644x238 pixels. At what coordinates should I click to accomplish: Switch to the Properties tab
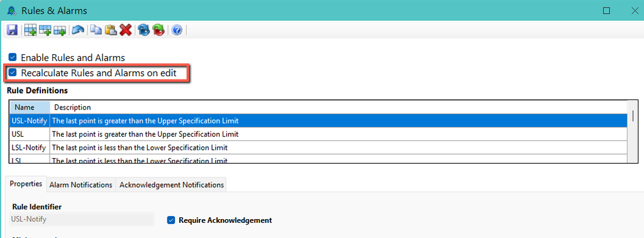(26, 184)
